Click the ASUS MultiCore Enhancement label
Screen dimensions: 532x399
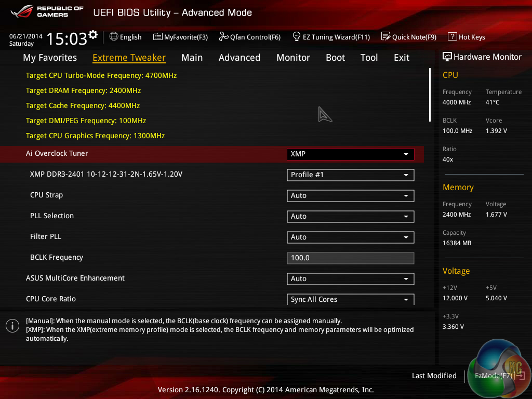(75, 278)
